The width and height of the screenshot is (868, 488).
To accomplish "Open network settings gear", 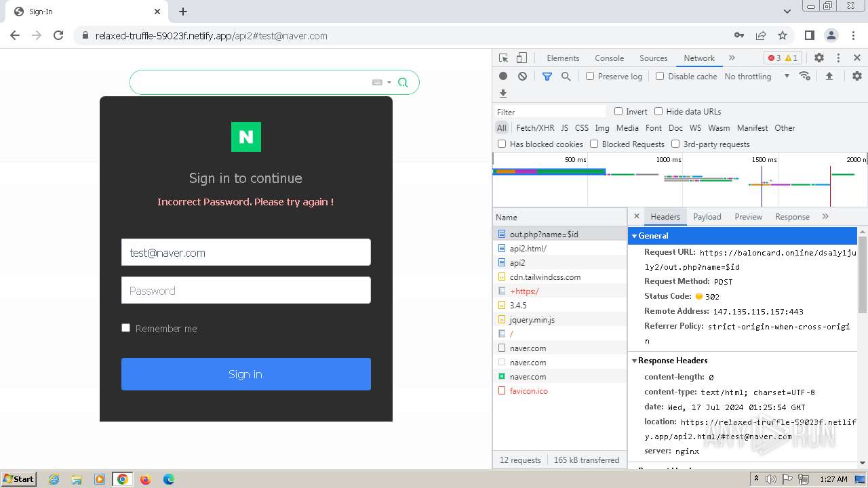I will coord(857,77).
